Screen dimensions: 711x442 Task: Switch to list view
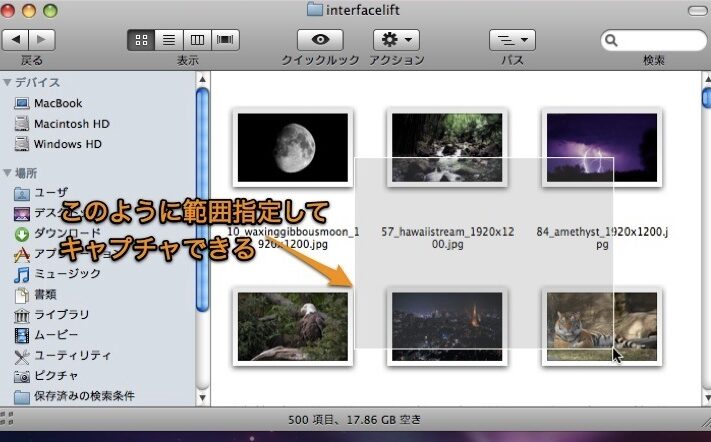pyautogui.click(x=169, y=40)
